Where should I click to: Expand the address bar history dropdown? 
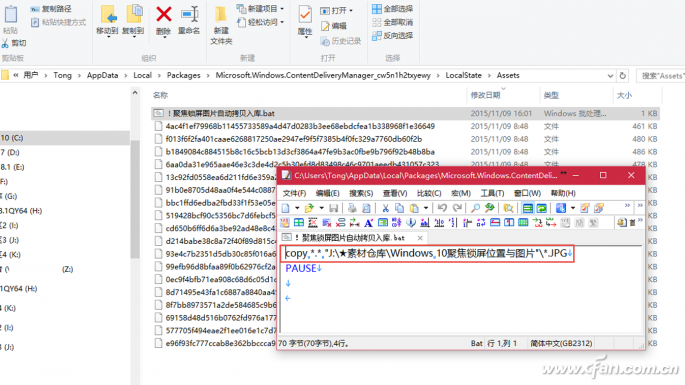pos(610,76)
